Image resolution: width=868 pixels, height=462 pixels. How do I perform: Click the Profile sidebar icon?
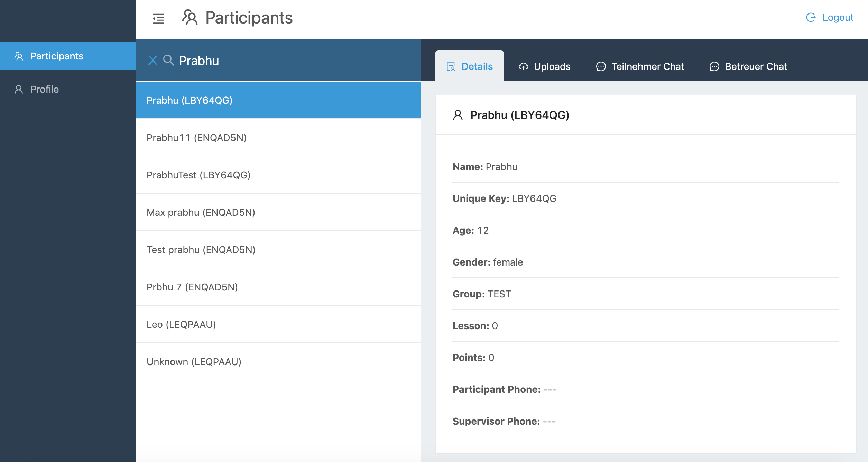(x=18, y=89)
